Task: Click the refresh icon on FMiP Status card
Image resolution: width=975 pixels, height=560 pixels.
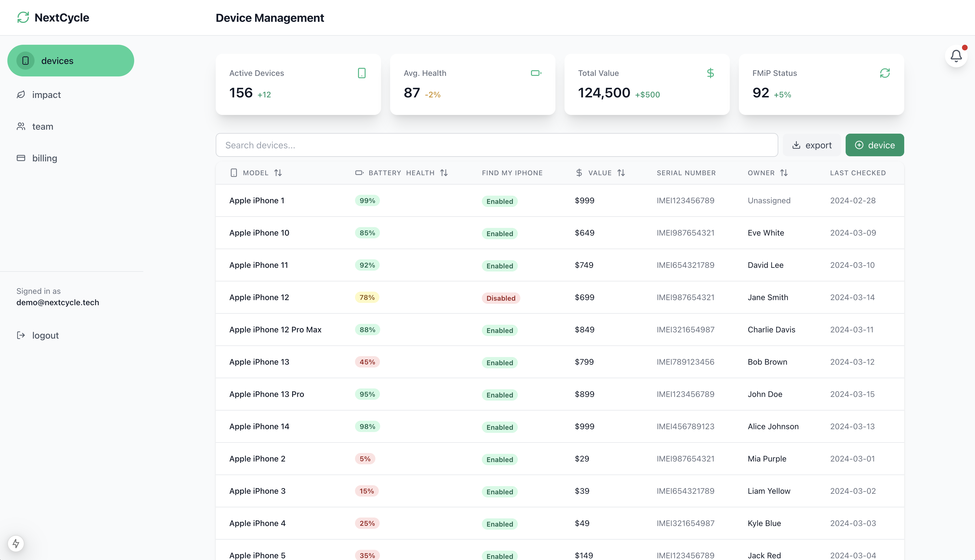Action: (x=885, y=73)
